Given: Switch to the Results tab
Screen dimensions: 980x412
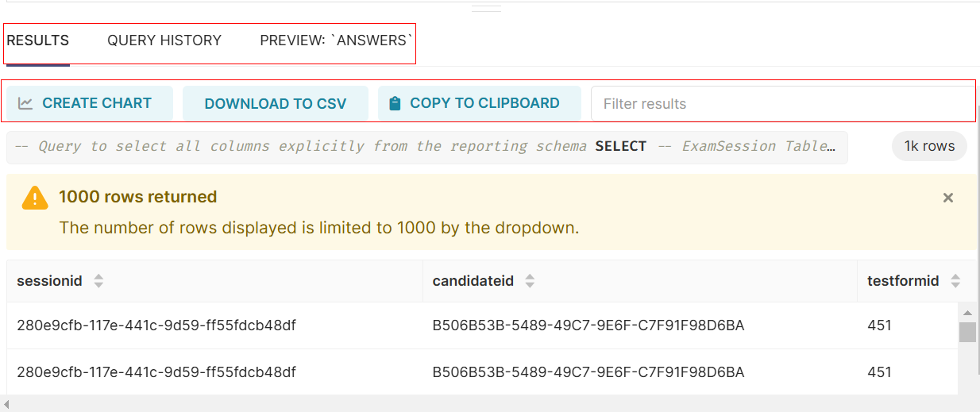Looking at the screenshot, I should click(38, 40).
